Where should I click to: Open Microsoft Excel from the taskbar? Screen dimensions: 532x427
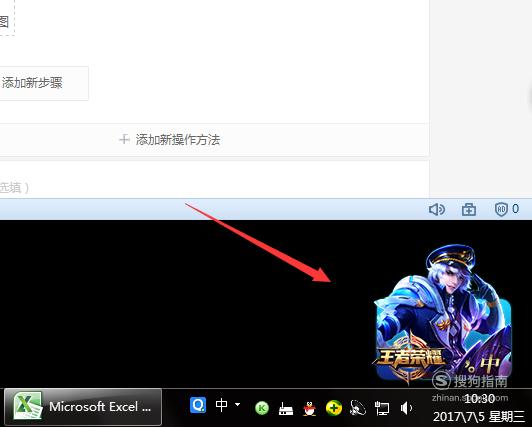pos(83,406)
